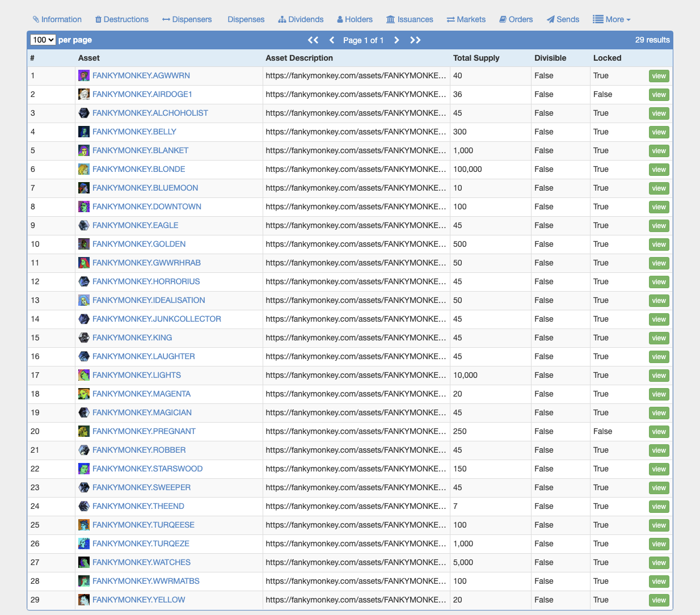
Task: Open the Destructions tab
Action: point(122,19)
